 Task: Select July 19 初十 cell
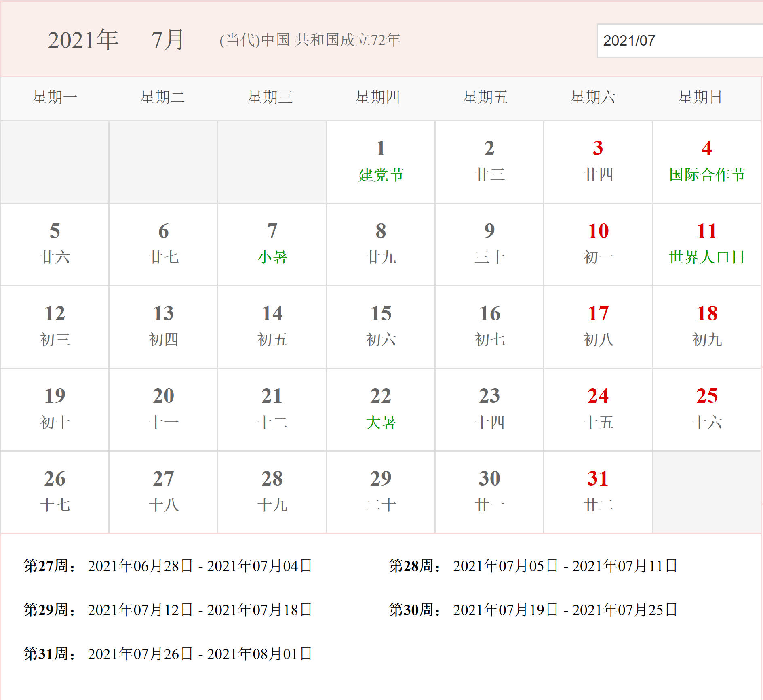55,410
